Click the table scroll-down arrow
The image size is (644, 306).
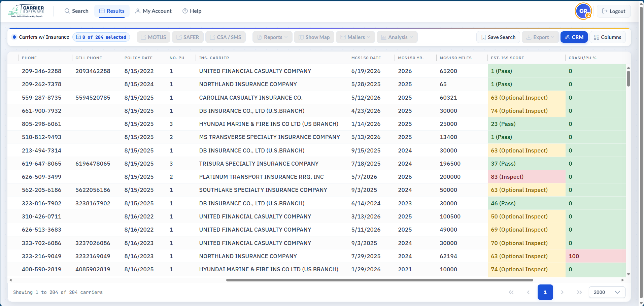click(x=628, y=274)
